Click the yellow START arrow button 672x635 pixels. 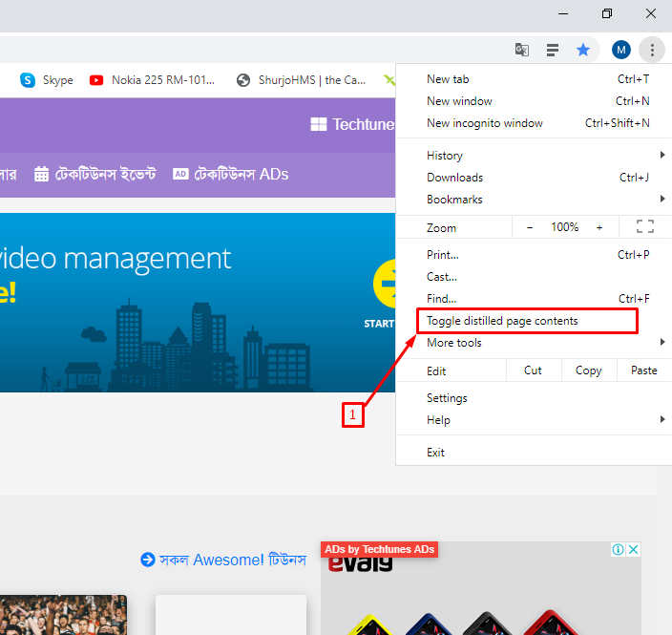[x=384, y=284]
